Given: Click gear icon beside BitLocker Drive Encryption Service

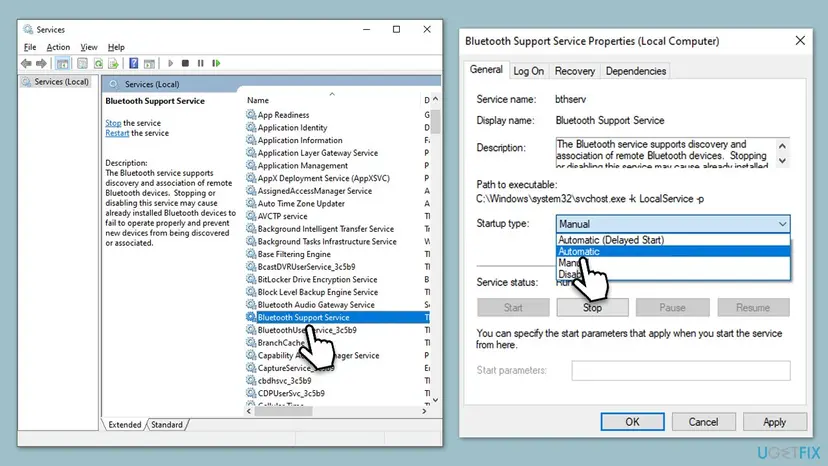Looking at the screenshot, I should [251, 279].
